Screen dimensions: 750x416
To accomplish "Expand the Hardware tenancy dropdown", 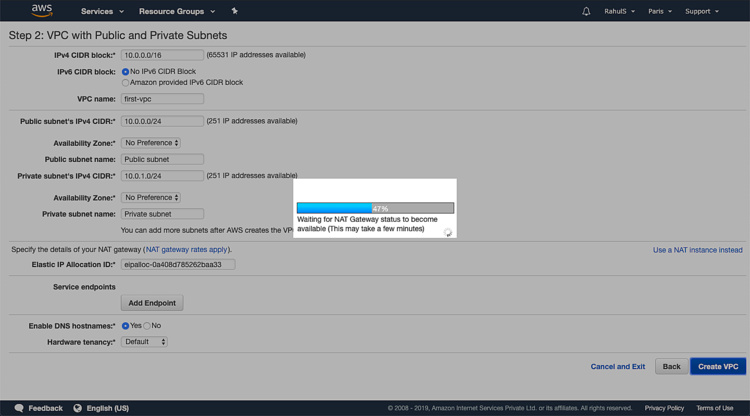I will coord(145,342).
